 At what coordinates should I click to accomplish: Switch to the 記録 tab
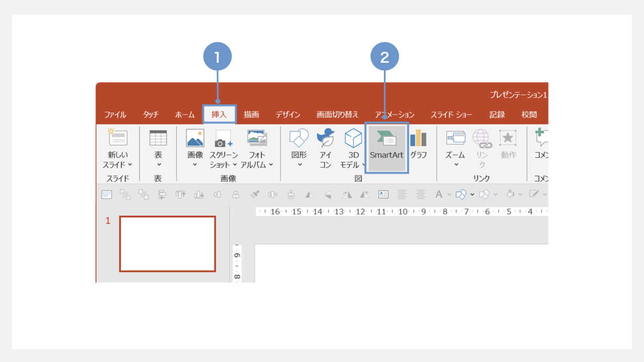497,115
